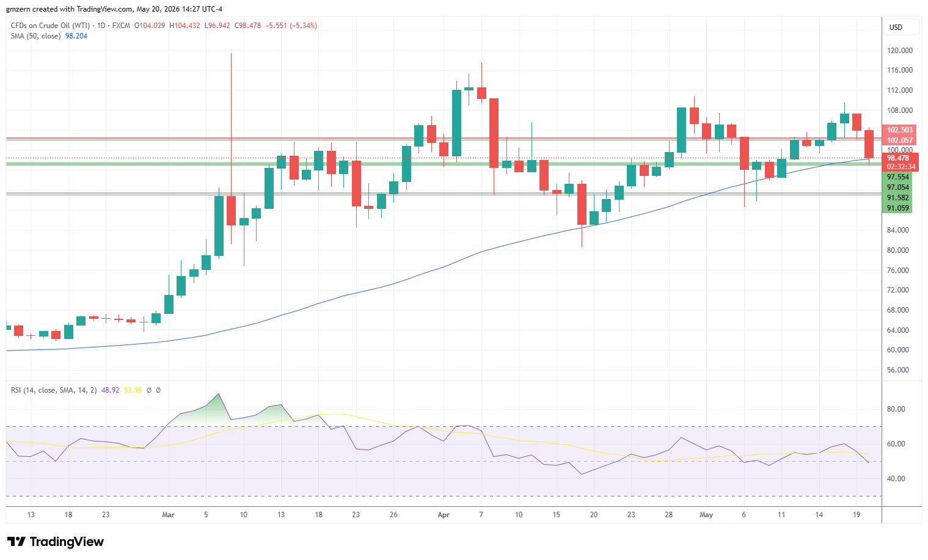
Task: Click the TradingView logo at the bottom
Action: pos(55,542)
